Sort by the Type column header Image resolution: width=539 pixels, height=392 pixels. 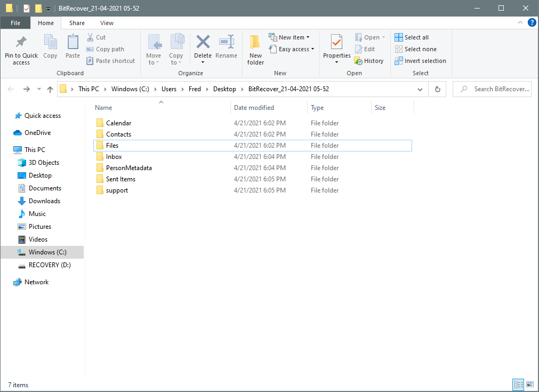339,108
